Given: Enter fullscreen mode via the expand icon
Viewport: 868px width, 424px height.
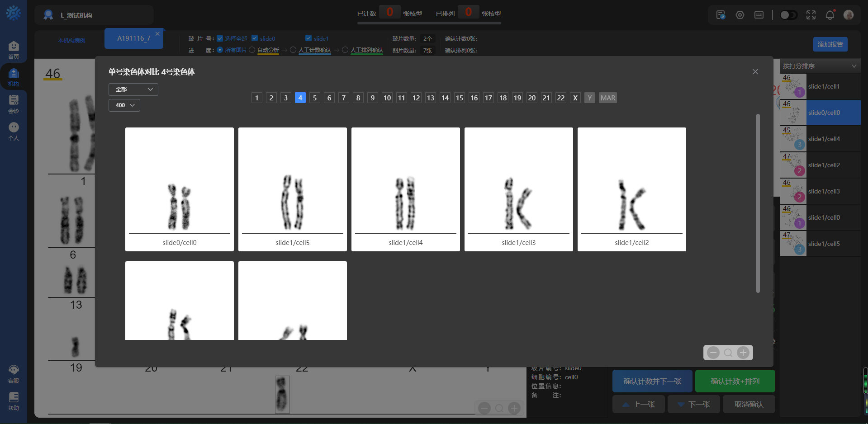Looking at the screenshot, I should pyautogui.click(x=811, y=15).
